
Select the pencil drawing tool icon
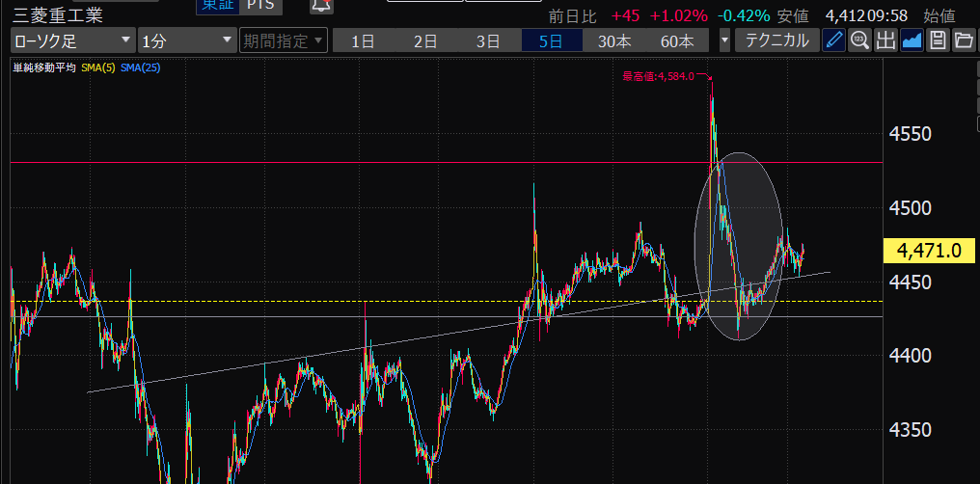[834, 40]
